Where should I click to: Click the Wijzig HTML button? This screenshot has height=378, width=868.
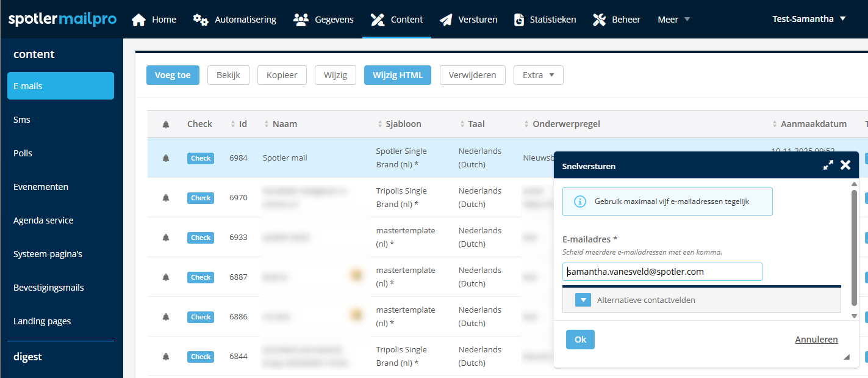point(398,75)
